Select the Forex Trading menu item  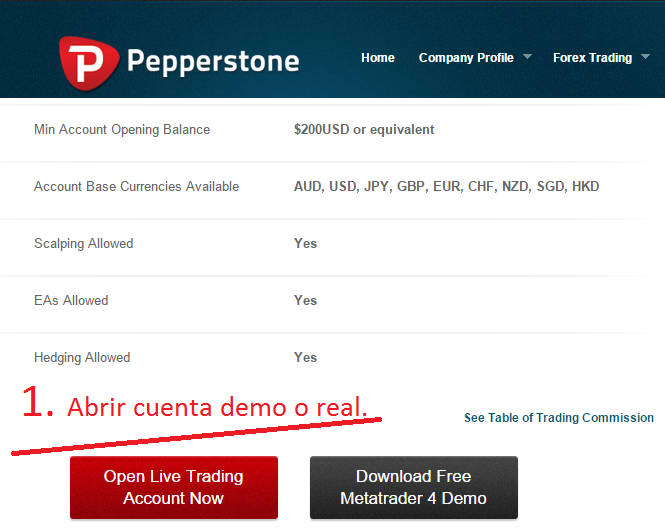pos(592,58)
